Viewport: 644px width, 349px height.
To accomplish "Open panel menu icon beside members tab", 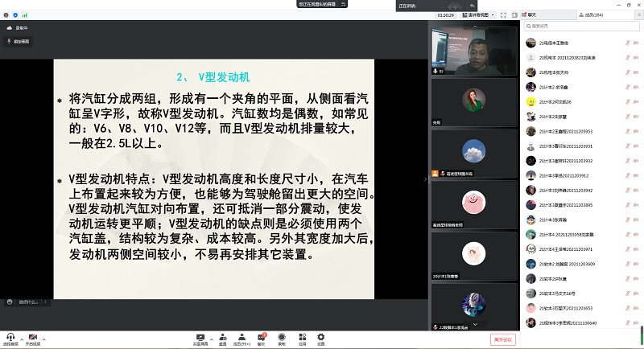I will click(x=639, y=14).
